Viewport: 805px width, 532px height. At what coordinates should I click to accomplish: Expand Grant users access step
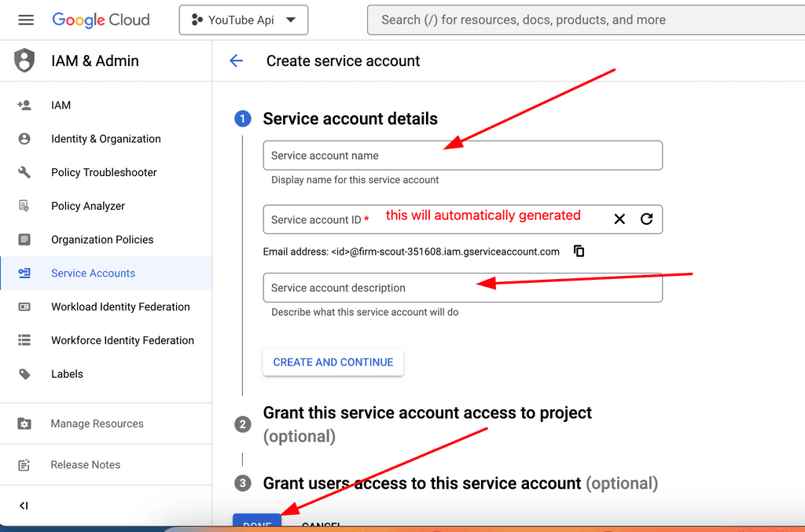[460, 483]
